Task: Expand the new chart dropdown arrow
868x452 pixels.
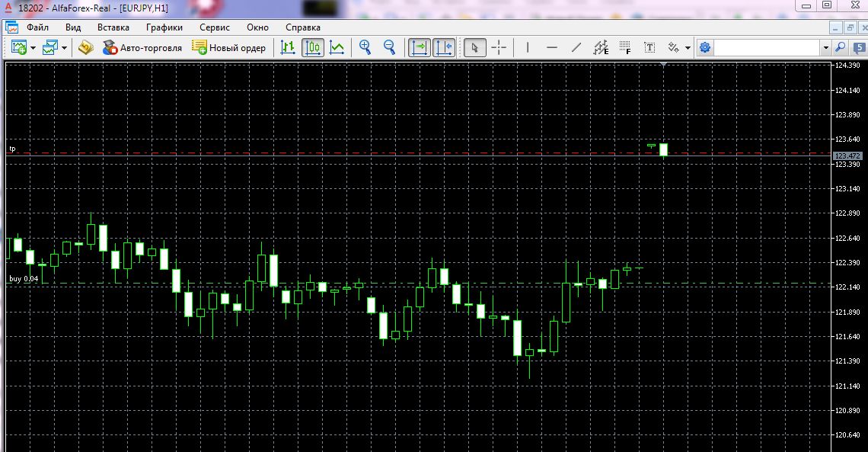Action: pos(33,48)
